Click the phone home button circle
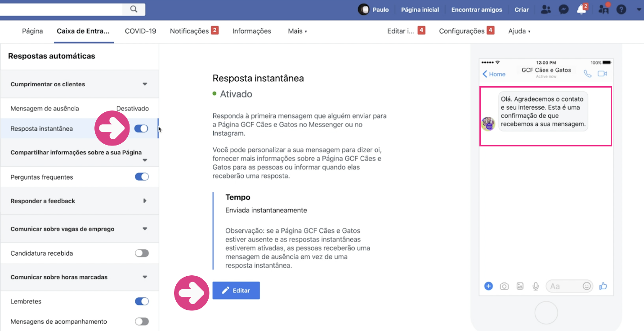Viewport: 644px width, 331px height. tap(546, 313)
